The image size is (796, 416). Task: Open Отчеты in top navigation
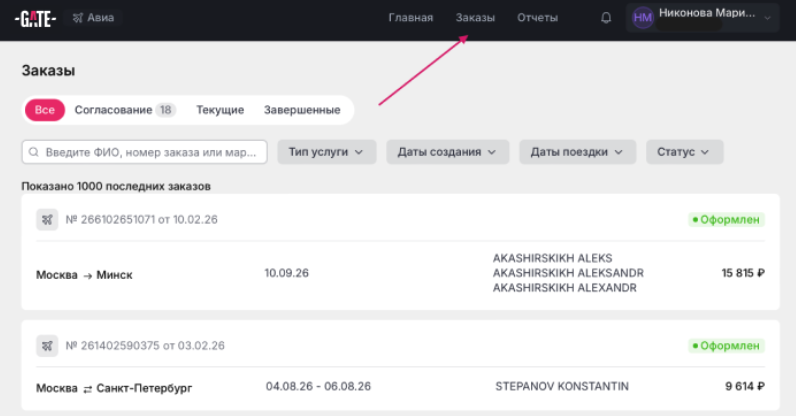537,18
